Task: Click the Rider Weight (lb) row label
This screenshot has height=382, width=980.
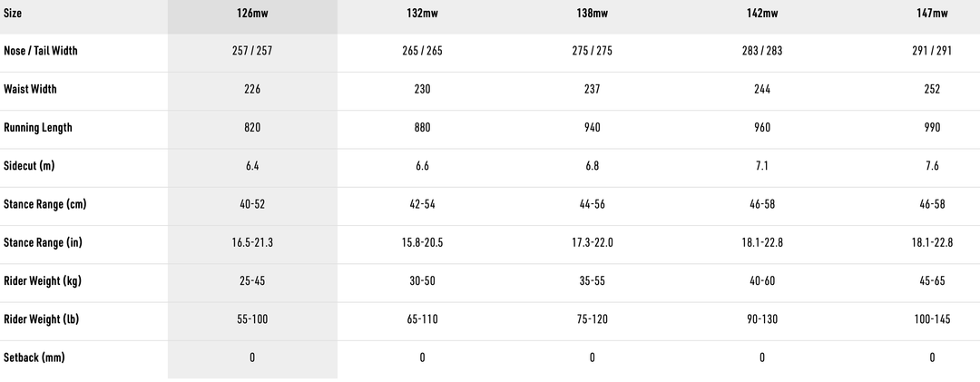Action: (x=42, y=319)
